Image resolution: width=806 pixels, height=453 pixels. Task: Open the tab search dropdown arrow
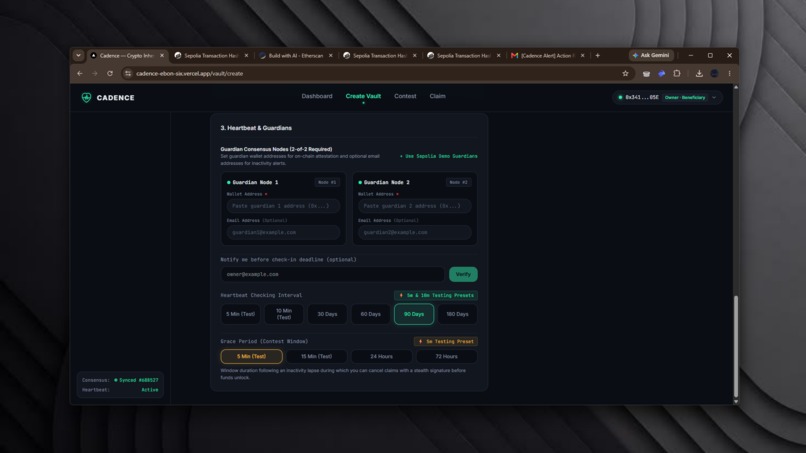point(78,56)
